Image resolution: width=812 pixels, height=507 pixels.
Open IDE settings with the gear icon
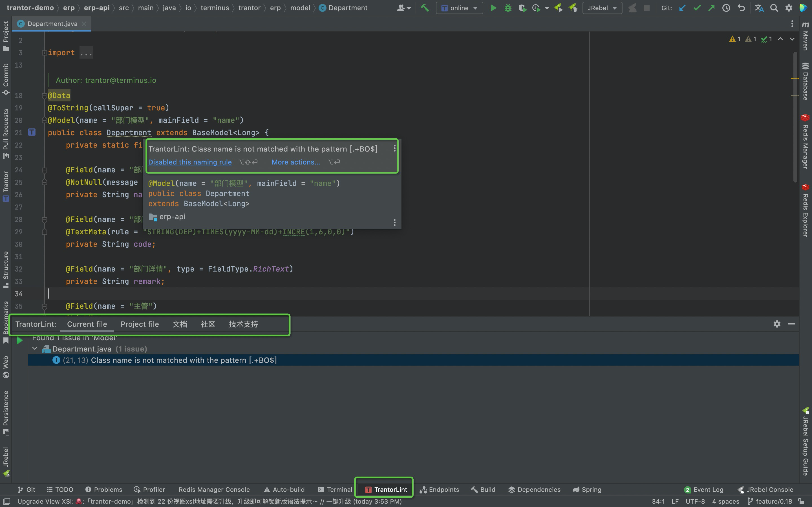789,8
